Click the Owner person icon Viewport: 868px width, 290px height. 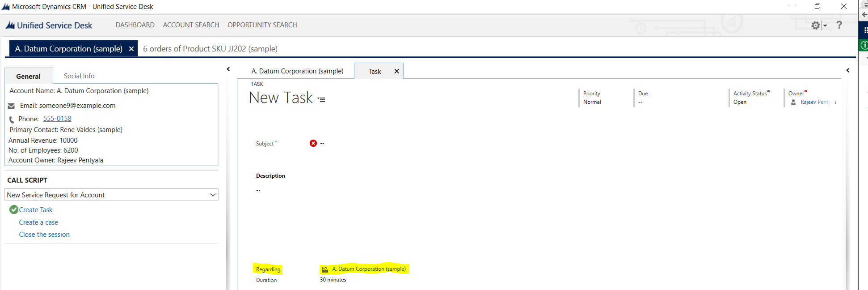point(793,102)
